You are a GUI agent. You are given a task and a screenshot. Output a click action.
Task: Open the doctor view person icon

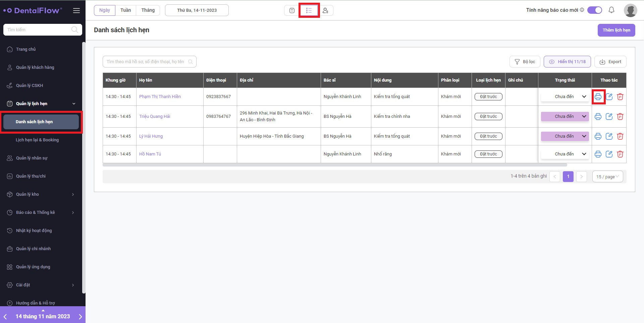[325, 10]
